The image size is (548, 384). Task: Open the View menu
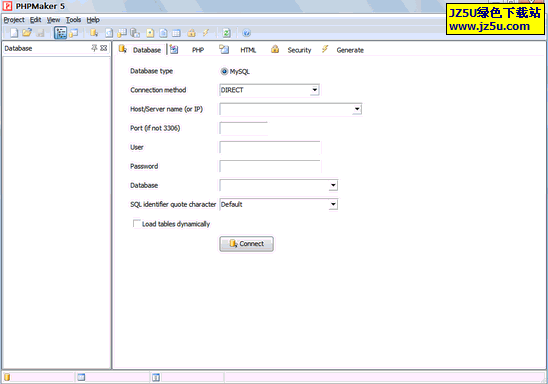point(53,20)
